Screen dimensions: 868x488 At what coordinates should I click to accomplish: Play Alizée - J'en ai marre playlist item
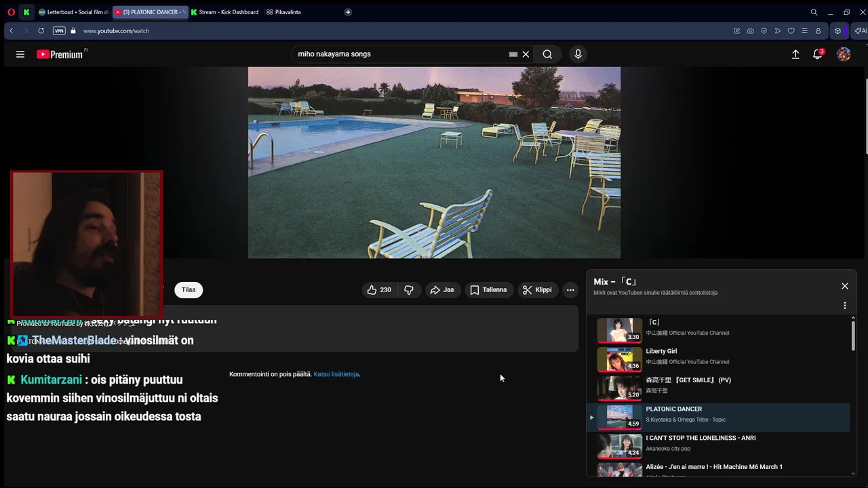coord(719,470)
